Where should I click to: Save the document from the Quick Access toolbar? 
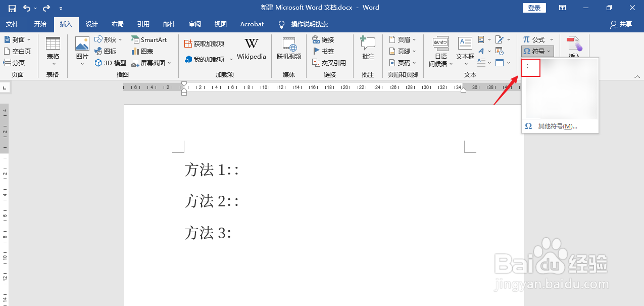pos(11,7)
